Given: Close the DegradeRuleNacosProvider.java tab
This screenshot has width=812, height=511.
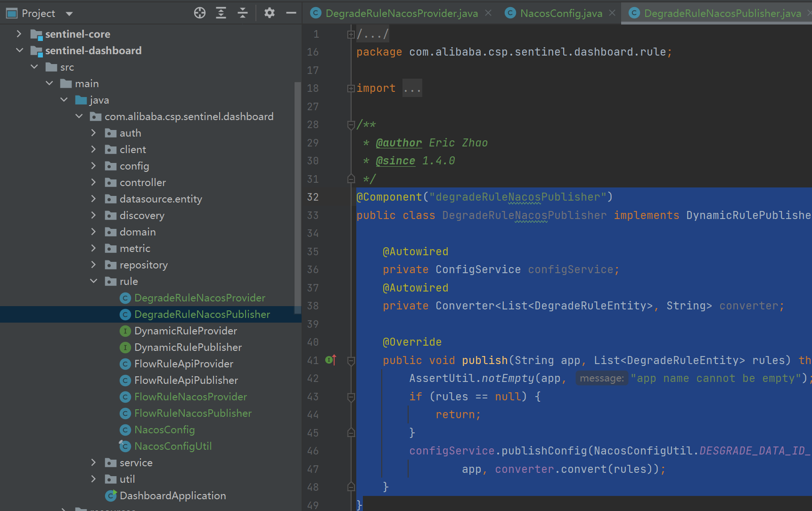Looking at the screenshot, I should [488, 13].
